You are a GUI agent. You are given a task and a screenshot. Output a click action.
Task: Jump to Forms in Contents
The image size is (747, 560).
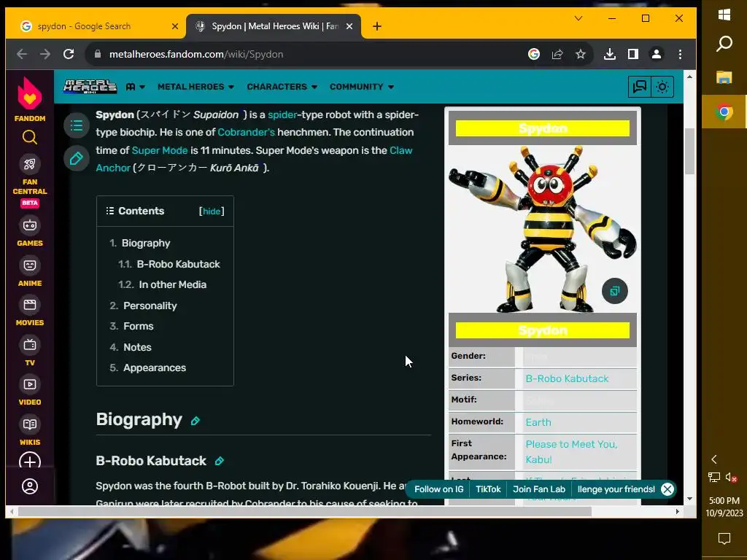pos(138,326)
